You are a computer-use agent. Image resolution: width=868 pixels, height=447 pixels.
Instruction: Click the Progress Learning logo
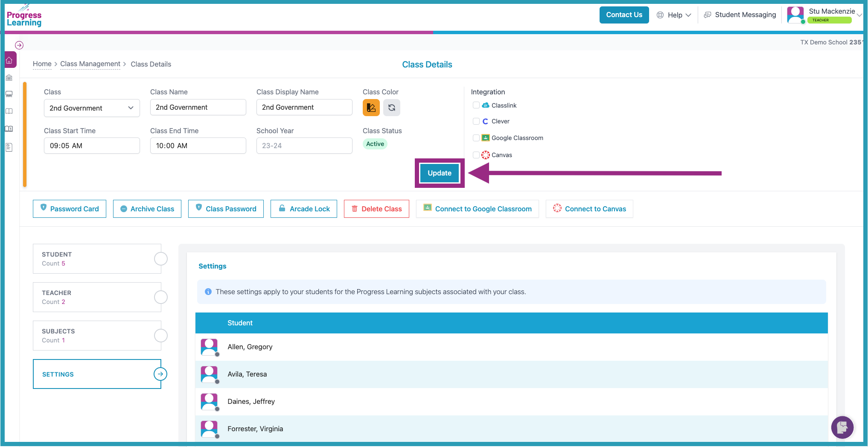tap(24, 16)
